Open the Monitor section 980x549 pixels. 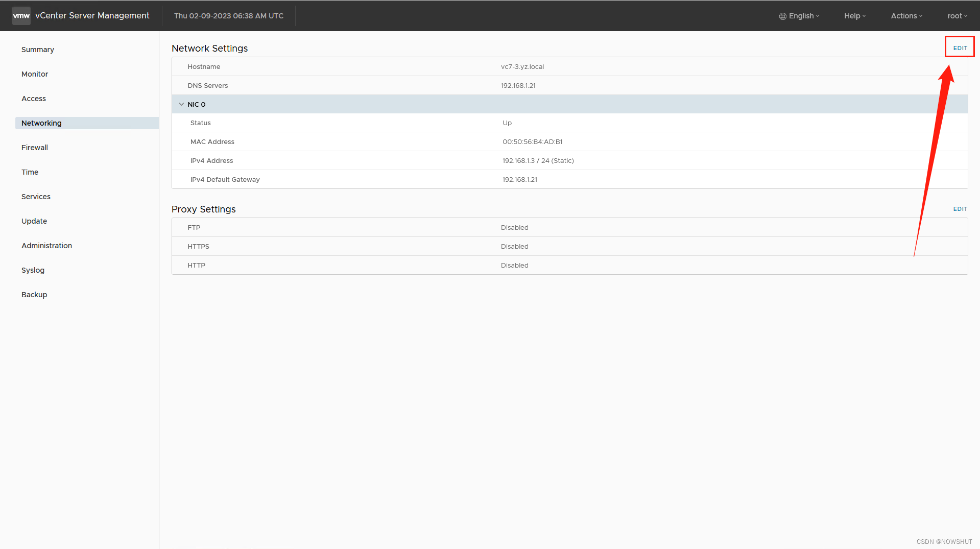(x=35, y=74)
